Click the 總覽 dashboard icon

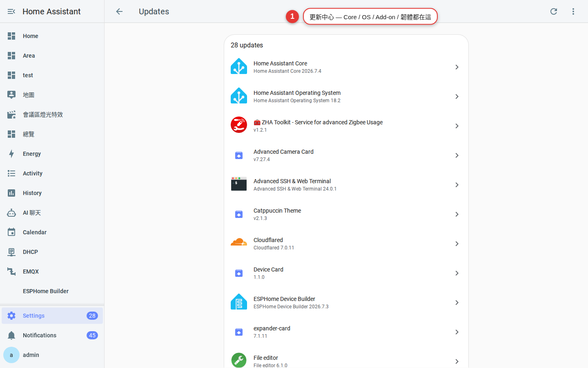point(11,134)
